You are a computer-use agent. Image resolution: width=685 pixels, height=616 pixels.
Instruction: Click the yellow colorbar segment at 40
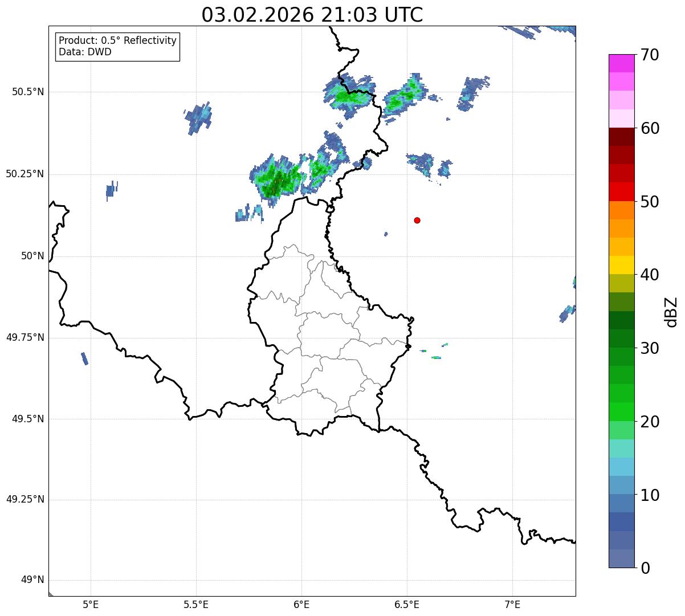tap(621, 265)
